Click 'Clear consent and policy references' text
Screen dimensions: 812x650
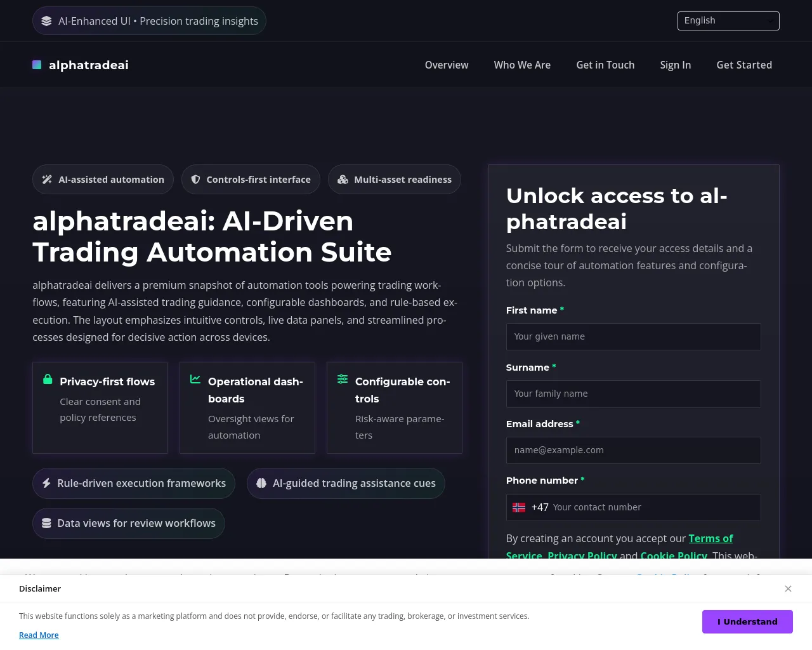[x=100, y=409]
